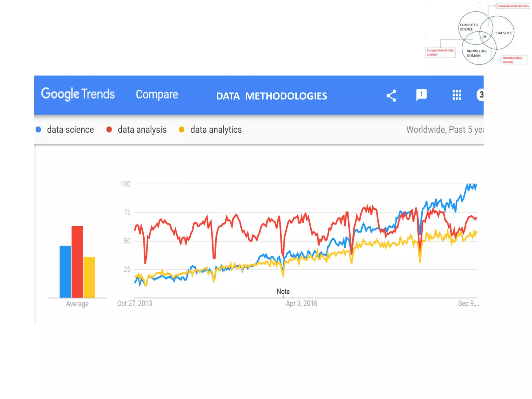Click the Venn diagram thumbnail
The height and width of the screenshot is (399, 532).
click(477, 34)
